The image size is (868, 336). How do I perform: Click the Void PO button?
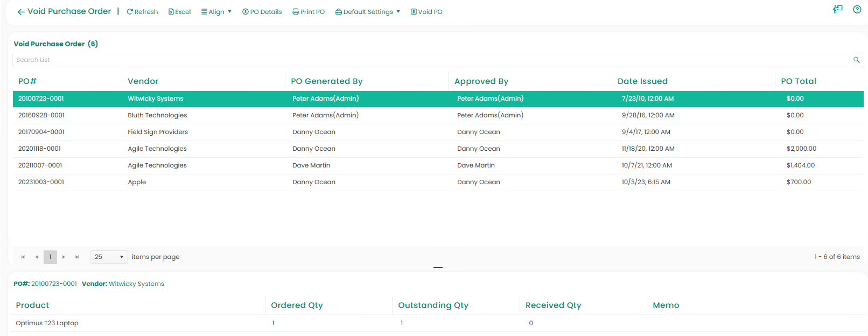coord(426,12)
